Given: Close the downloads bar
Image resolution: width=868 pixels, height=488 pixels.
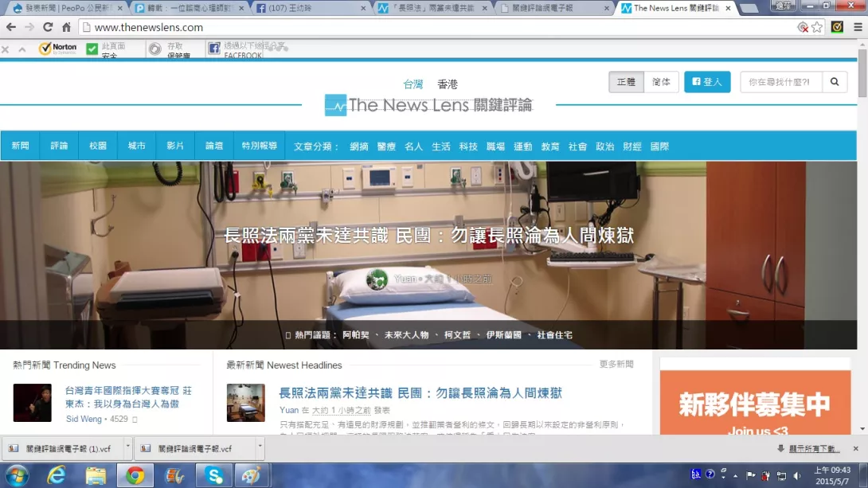Looking at the screenshot, I should [x=856, y=449].
